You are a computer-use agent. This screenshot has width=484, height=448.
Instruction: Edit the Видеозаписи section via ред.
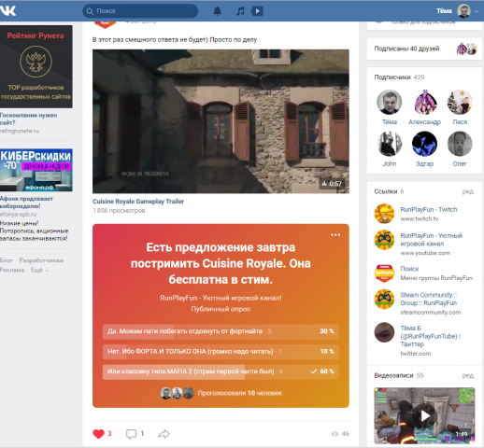click(468, 376)
